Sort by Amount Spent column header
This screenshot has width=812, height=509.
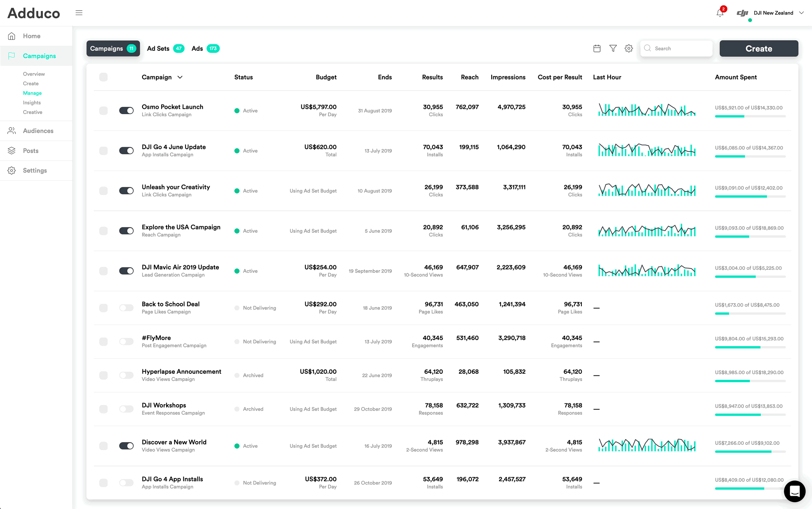coord(736,77)
